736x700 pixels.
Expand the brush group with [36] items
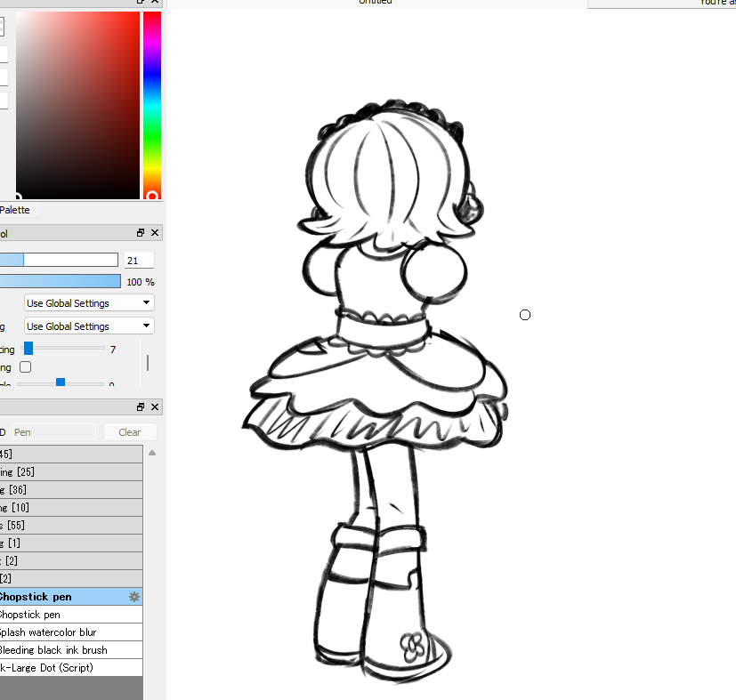(x=71, y=490)
